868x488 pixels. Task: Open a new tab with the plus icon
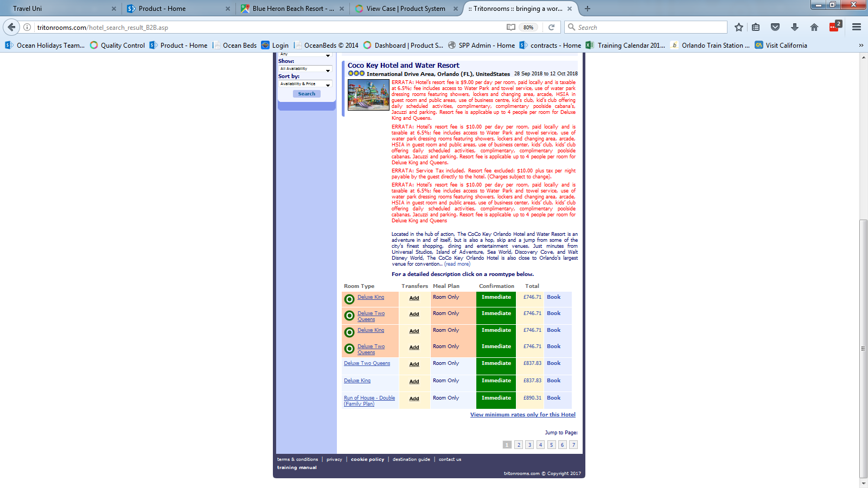588,9
